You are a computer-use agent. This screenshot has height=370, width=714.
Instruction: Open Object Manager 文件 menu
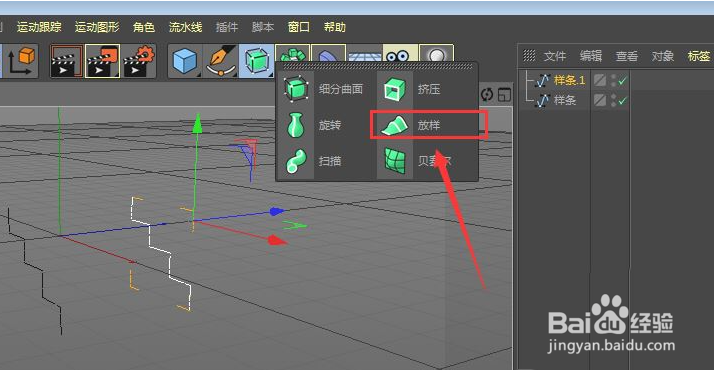(x=555, y=56)
